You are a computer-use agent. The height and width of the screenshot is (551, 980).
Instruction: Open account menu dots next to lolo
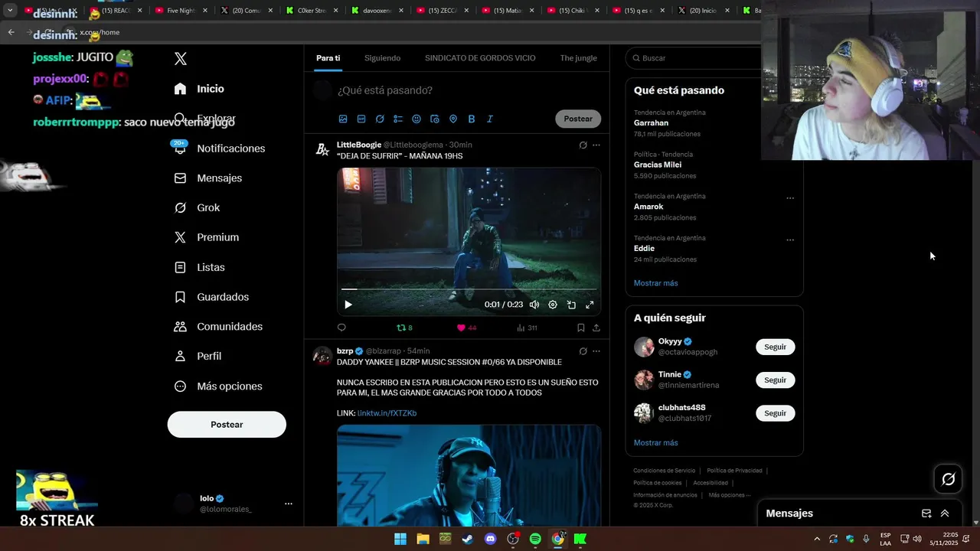click(x=289, y=504)
